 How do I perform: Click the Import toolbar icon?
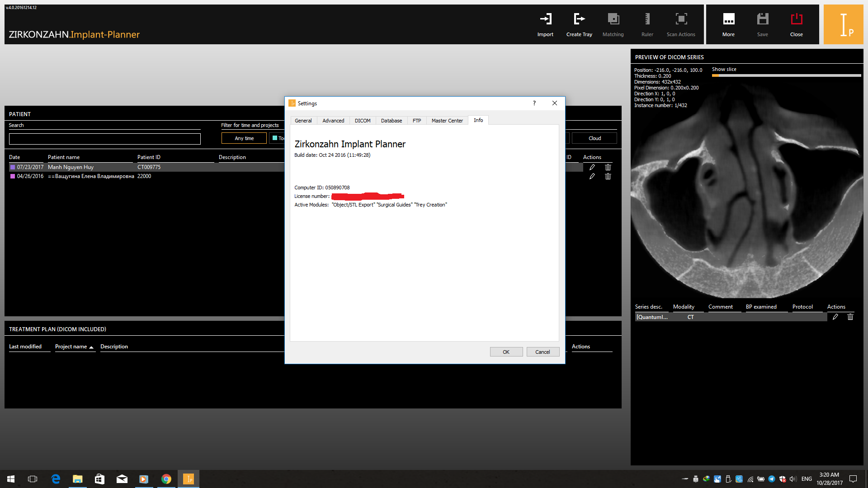click(x=545, y=24)
